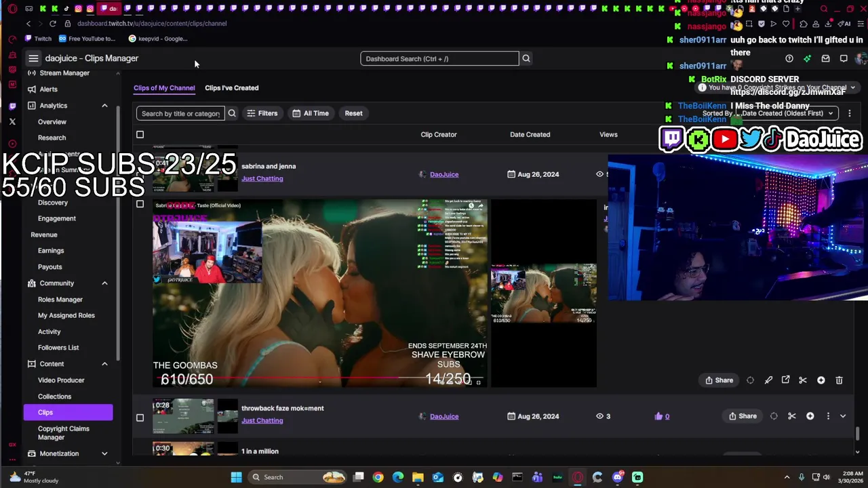Toggle the select-all clips checkbox
Image resolution: width=868 pixels, height=488 pixels.
[x=140, y=135]
